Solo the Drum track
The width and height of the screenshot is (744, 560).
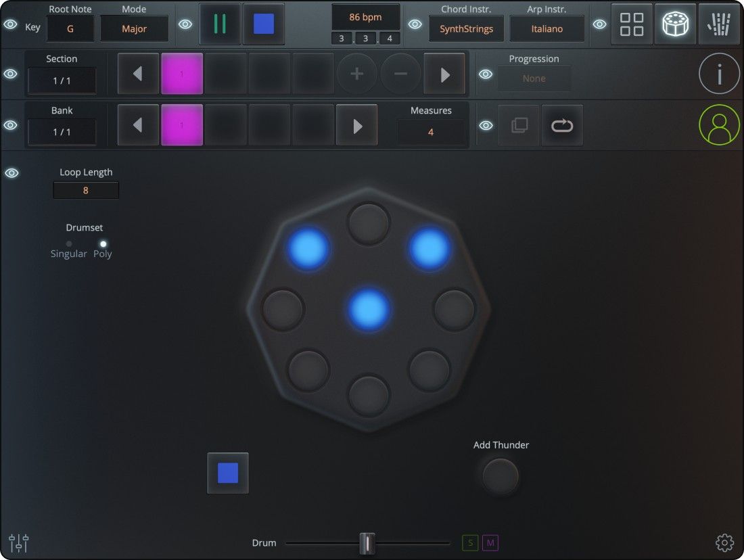click(x=469, y=542)
